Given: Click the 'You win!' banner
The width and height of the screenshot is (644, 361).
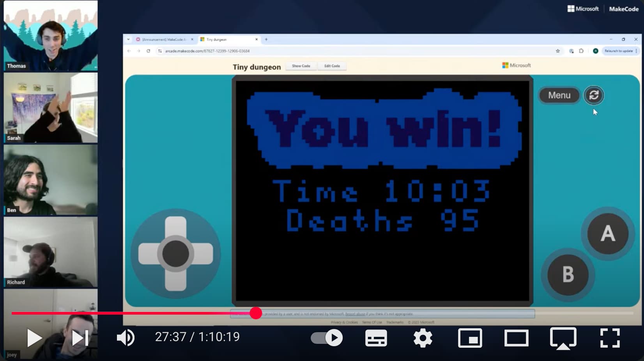Looking at the screenshot, I should 384,129.
